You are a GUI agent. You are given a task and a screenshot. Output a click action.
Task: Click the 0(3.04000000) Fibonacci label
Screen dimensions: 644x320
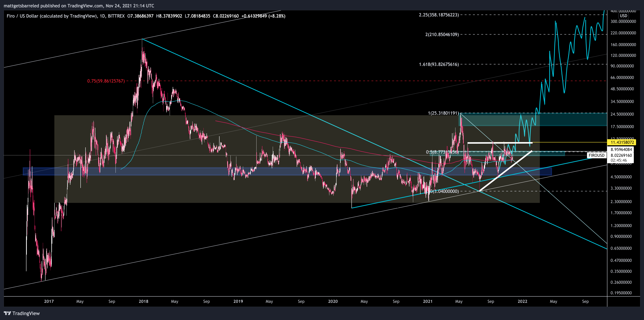point(444,191)
